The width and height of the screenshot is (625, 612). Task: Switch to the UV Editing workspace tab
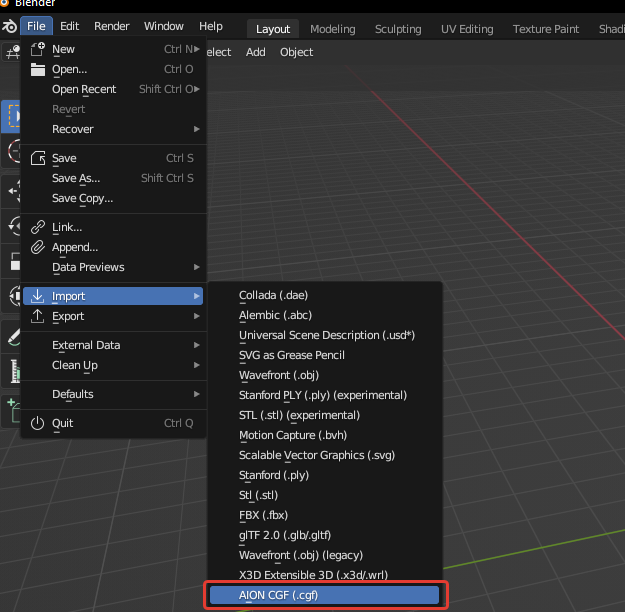tap(467, 29)
